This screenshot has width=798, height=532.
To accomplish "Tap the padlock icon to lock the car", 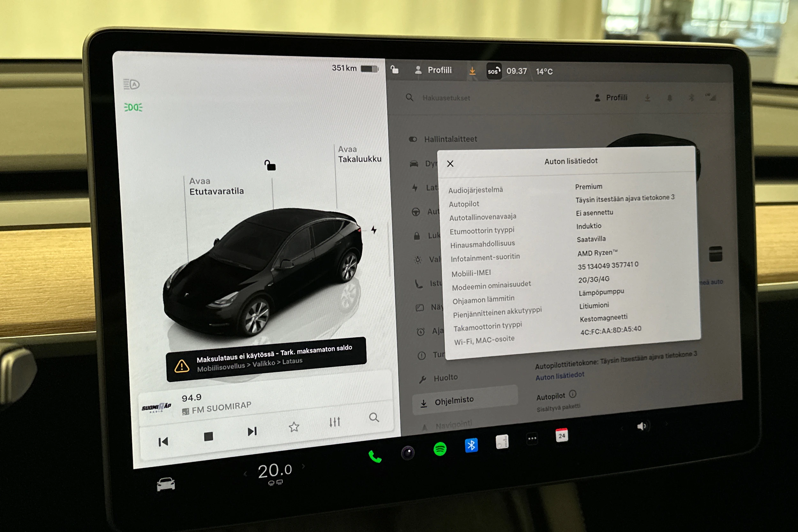I will pyautogui.click(x=270, y=165).
